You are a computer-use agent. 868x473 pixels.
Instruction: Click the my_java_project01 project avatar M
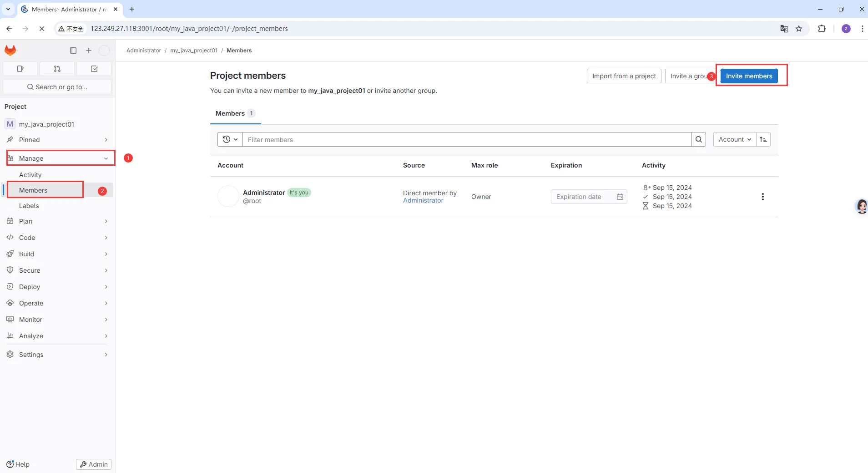[x=10, y=124]
